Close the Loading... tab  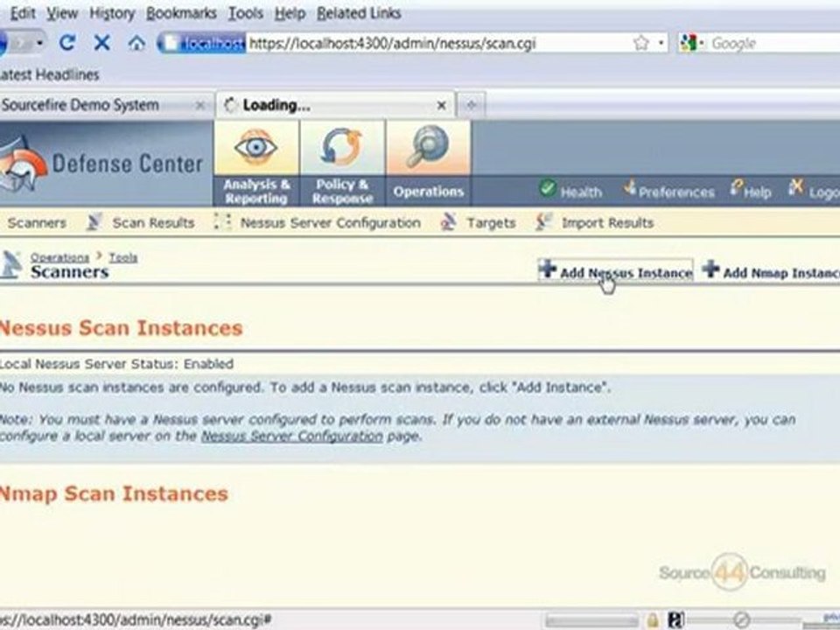(441, 106)
